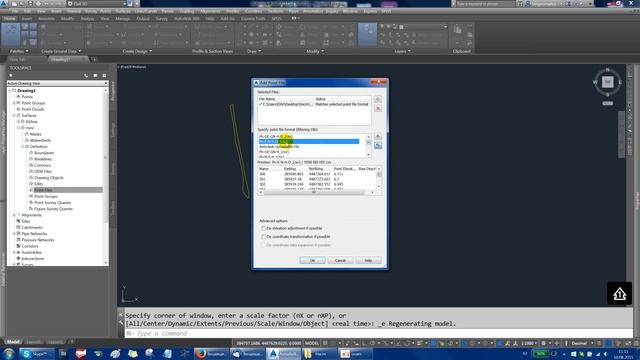The height and width of the screenshot is (360, 640).
Task: Click the large Toolspace ribbon button on Home tab
Action: coord(10,35)
